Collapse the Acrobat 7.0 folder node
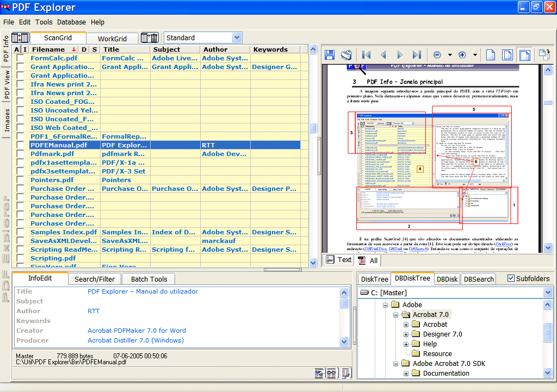 tap(397, 314)
